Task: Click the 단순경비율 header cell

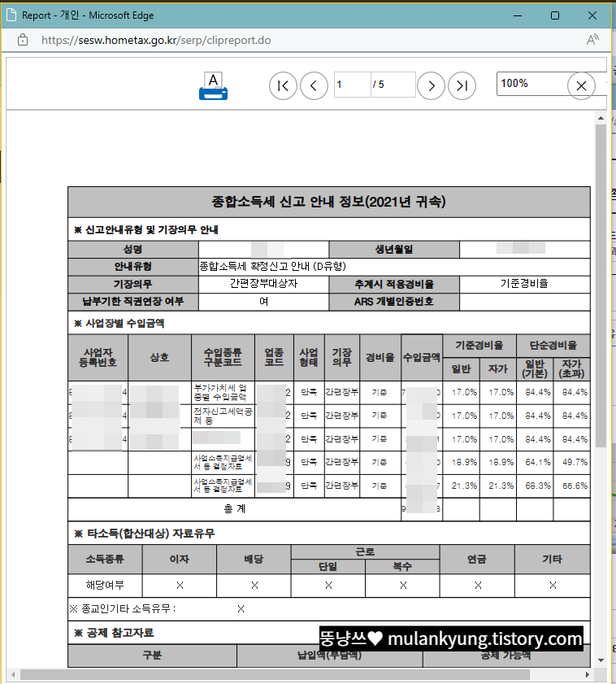Action: pyautogui.click(x=553, y=346)
